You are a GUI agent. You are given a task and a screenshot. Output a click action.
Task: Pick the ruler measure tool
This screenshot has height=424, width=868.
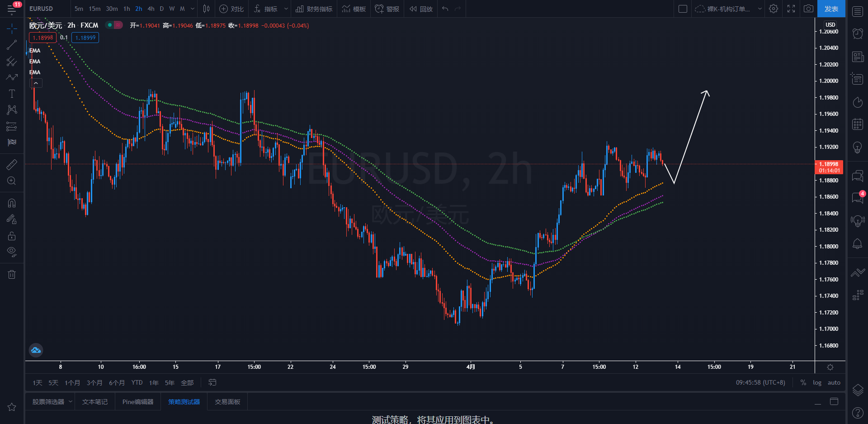point(12,164)
